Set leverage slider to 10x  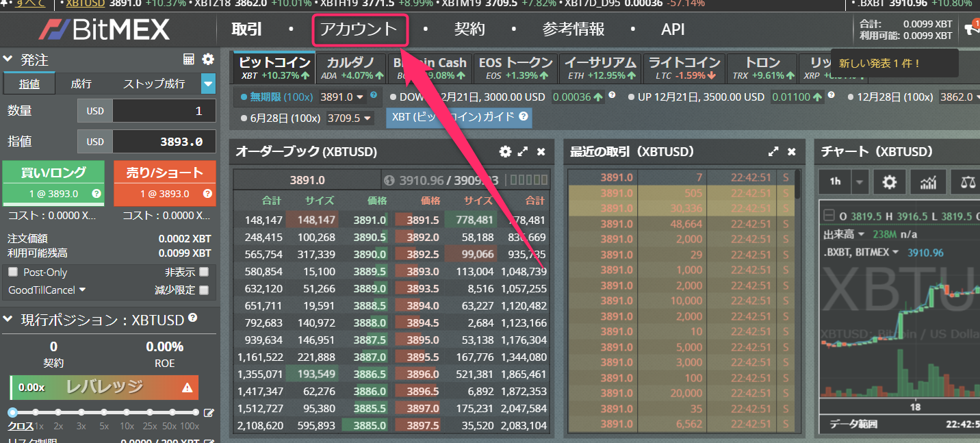pyautogui.click(x=127, y=413)
